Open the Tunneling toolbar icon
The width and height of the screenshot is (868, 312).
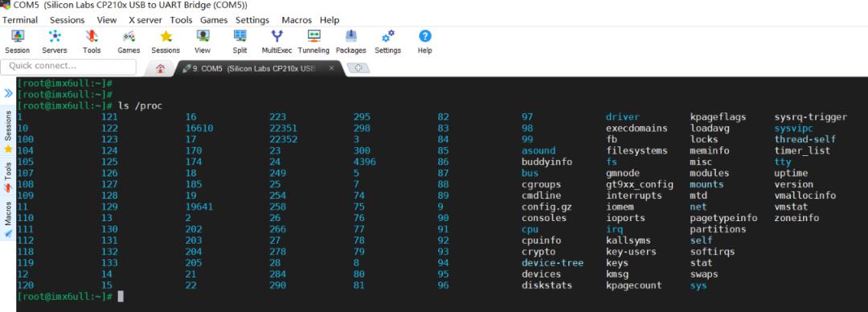tap(314, 42)
